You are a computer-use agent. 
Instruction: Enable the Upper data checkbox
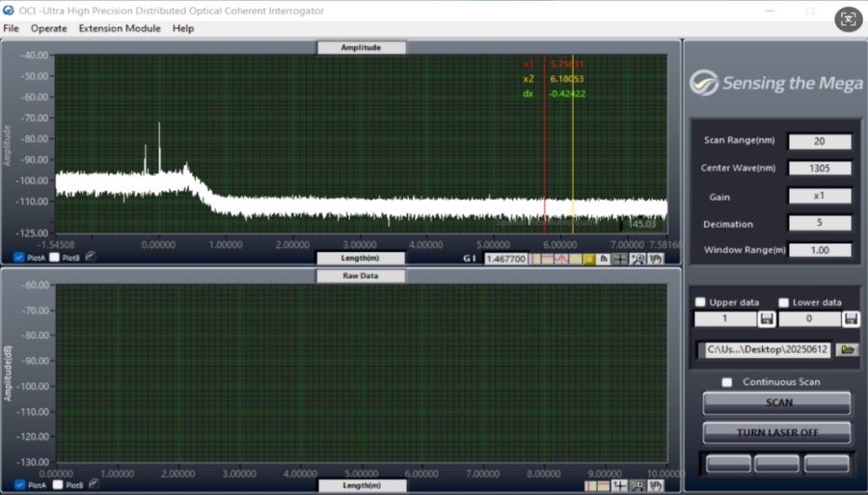tap(701, 302)
